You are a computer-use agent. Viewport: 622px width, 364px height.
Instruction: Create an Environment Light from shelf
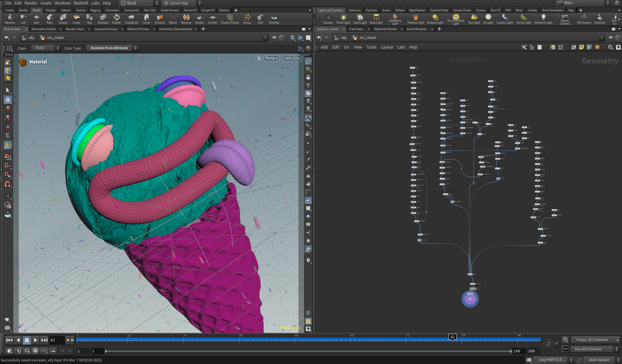[x=456, y=19]
